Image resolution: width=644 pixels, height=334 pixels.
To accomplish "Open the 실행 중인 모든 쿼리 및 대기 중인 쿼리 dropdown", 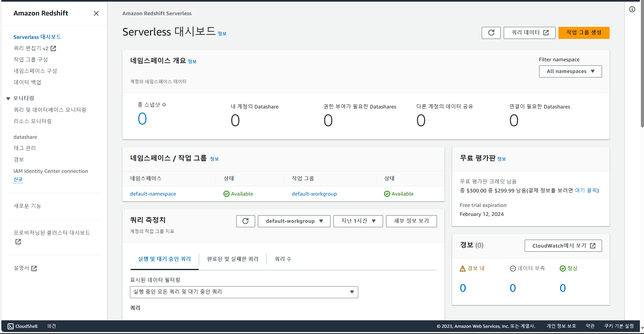I will point(244,292).
